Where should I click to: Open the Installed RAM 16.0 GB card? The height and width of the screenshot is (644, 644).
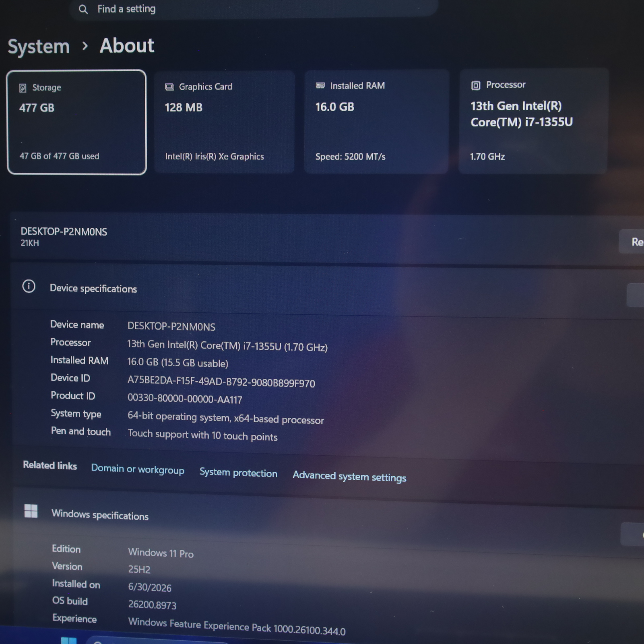(x=376, y=122)
